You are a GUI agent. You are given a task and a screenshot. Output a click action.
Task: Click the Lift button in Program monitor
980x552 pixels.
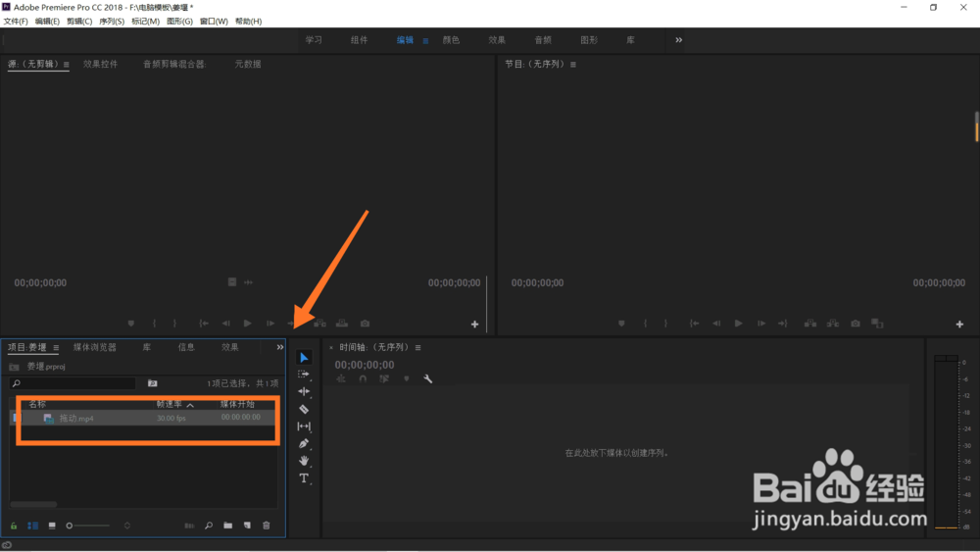(x=810, y=324)
